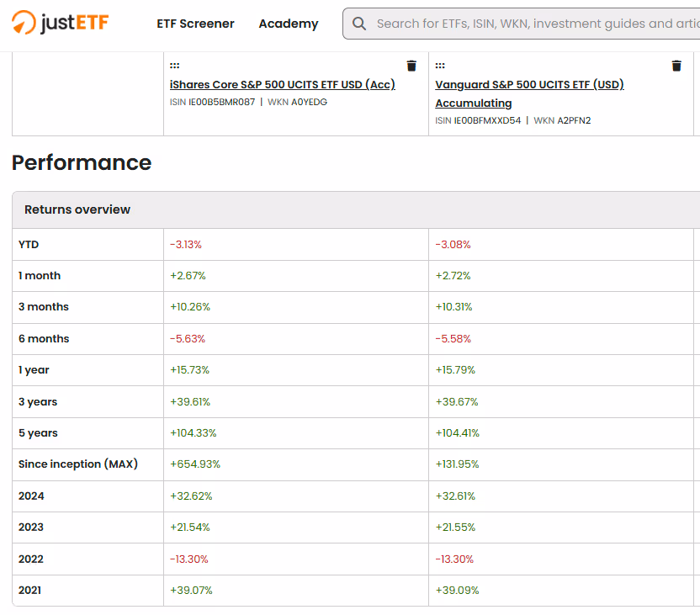The height and width of the screenshot is (615, 700).
Task: Click the 2023 row label
Action: 31,527
